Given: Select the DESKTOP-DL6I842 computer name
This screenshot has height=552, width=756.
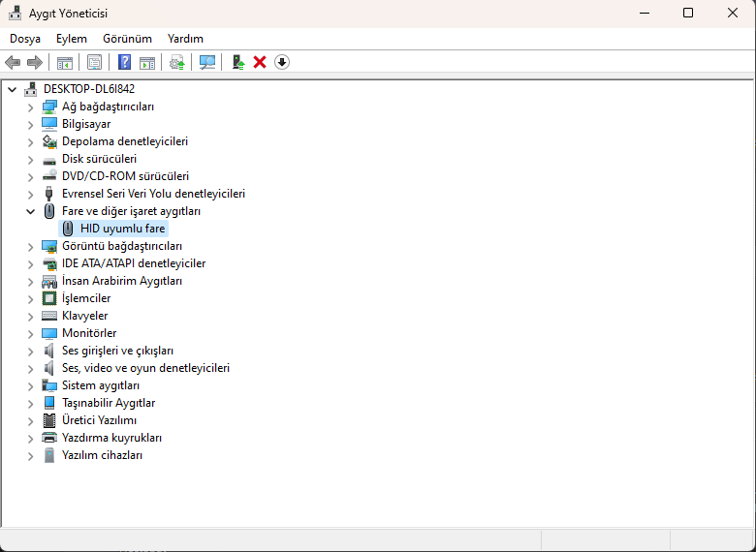Looking at the screenshot, I should tap(89, 89).
